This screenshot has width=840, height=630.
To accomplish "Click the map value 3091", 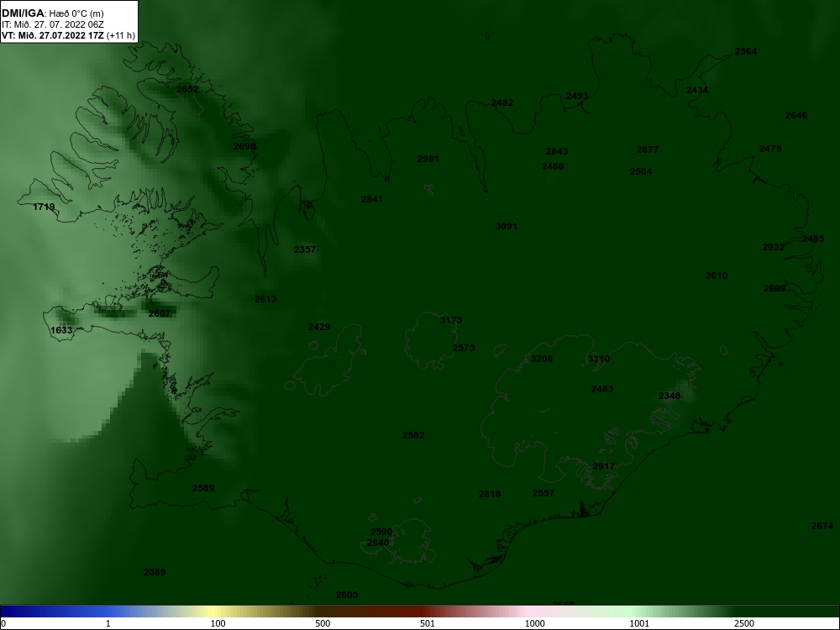I will click(x=507, y=226).
